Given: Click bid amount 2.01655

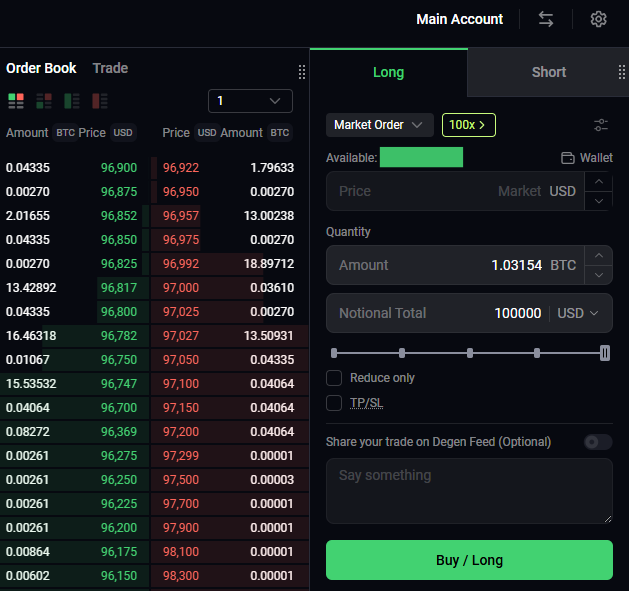Looking at the screenshot, I should tap(28, 216).
